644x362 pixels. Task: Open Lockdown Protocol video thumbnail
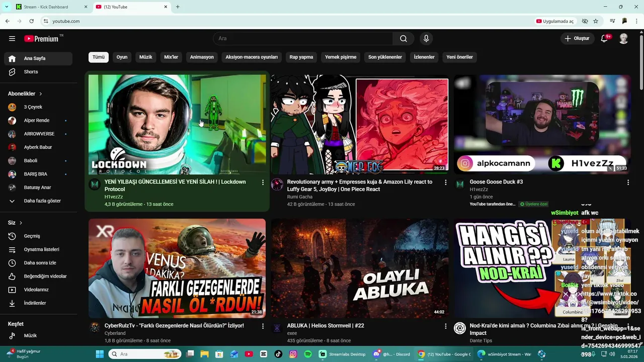click(x=177, y=124)
